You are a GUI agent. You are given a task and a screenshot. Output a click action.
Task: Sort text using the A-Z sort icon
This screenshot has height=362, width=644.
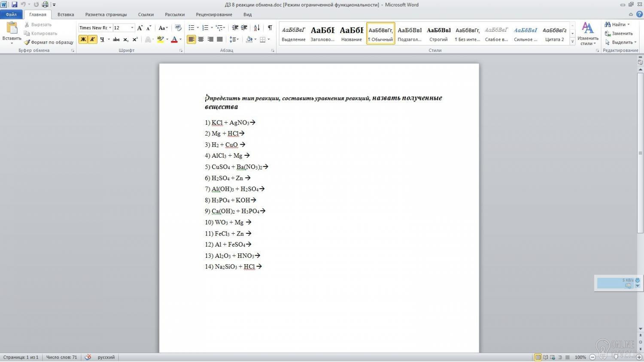pos(257,28)
